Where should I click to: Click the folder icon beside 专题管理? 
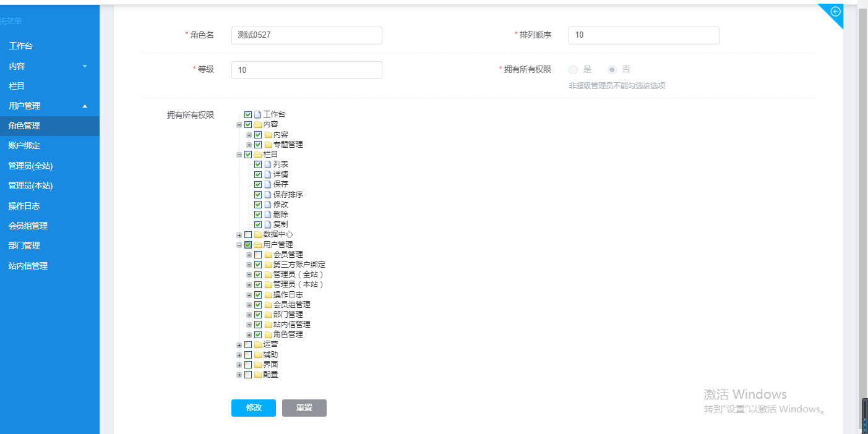(268, 145)
